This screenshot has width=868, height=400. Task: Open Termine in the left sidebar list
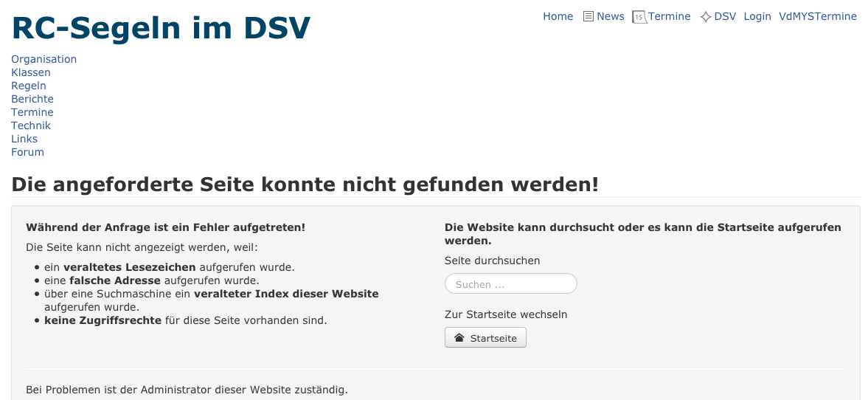pyautogui.click(x=32, y=112)
